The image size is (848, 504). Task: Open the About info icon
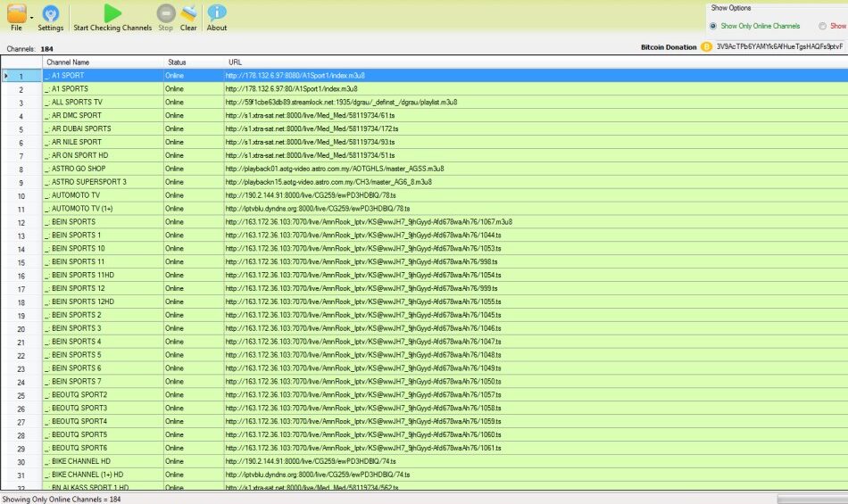click(217, 13)
